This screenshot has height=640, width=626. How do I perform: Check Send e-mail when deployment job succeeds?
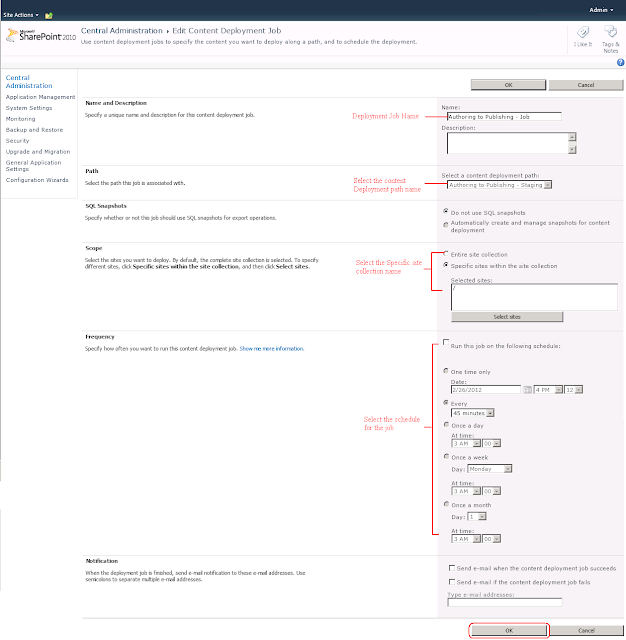[x=452, y=568]
